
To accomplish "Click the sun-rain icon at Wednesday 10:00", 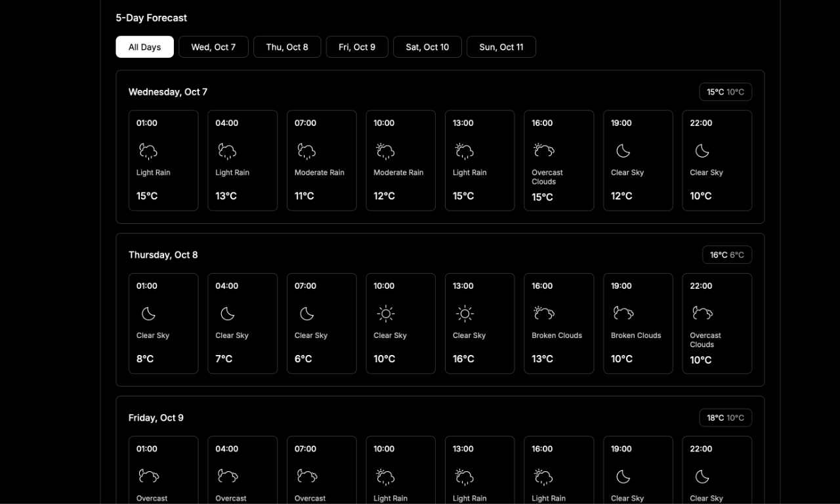I will point(385,152).
